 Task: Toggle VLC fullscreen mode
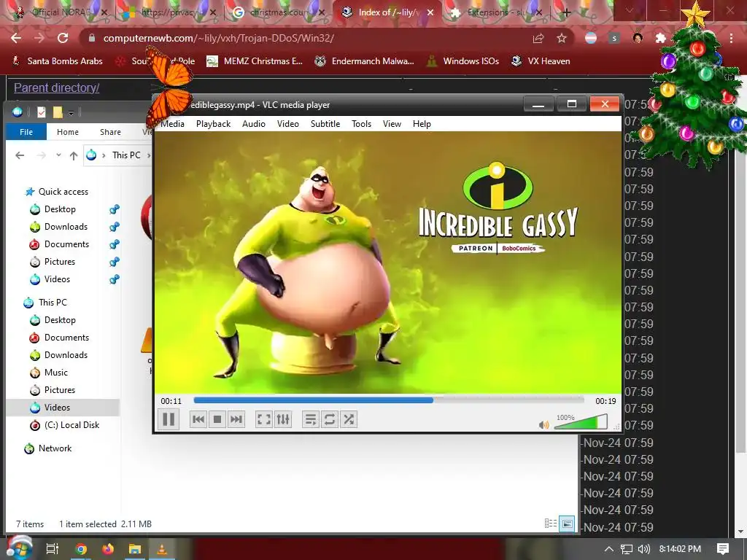coord(264,419)
